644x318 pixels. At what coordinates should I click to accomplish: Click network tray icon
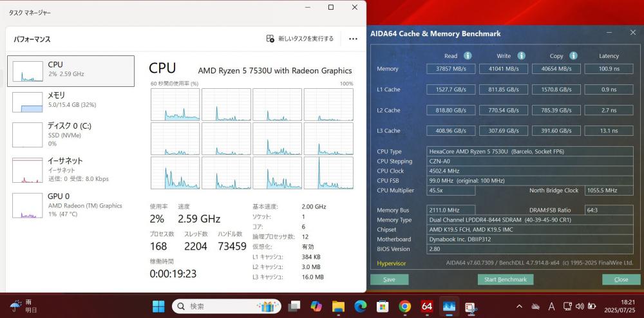coord(567,306)
